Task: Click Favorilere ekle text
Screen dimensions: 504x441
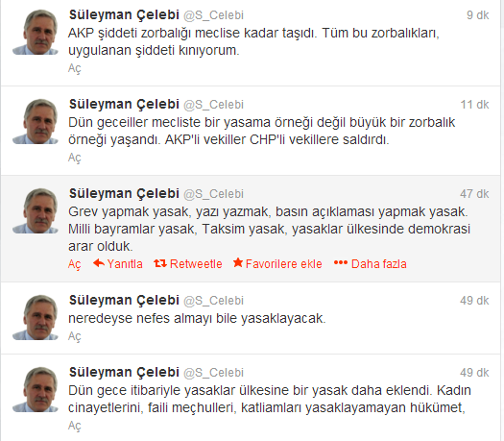Action: click(284, 264)
